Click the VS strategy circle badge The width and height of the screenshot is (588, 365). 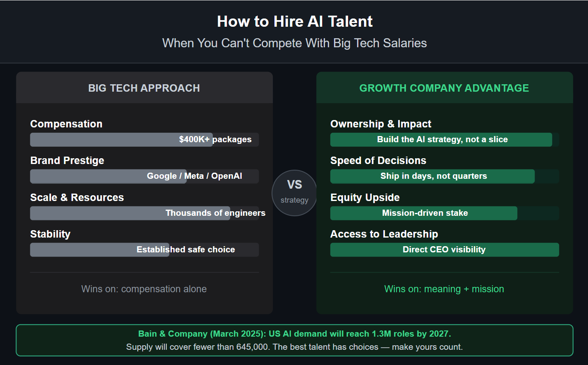pos(294,192)
